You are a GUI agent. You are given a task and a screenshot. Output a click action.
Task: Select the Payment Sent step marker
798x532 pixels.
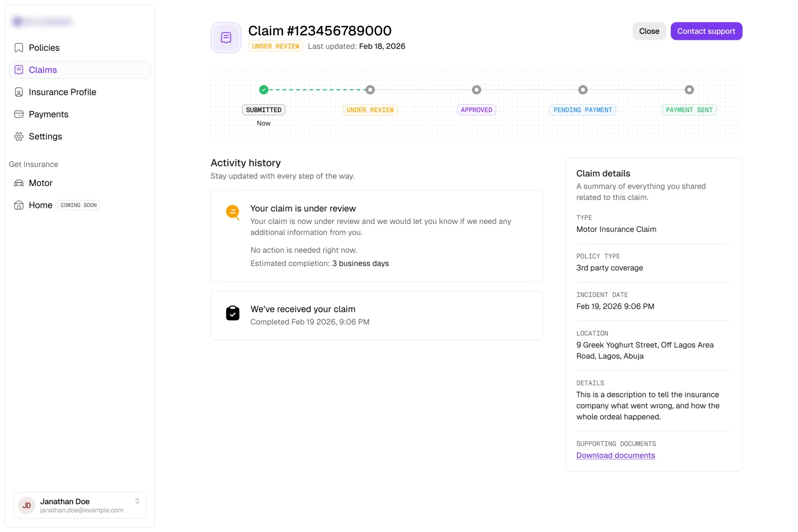click(x=689, y=90)
